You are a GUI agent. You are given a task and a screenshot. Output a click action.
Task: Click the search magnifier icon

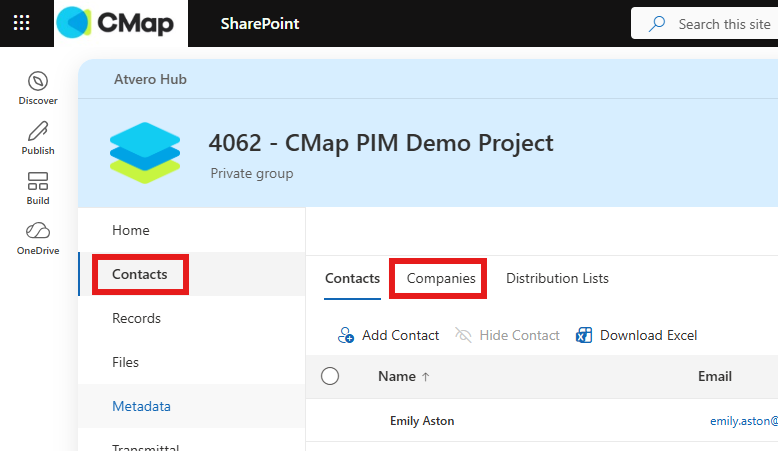coord(657,23)
